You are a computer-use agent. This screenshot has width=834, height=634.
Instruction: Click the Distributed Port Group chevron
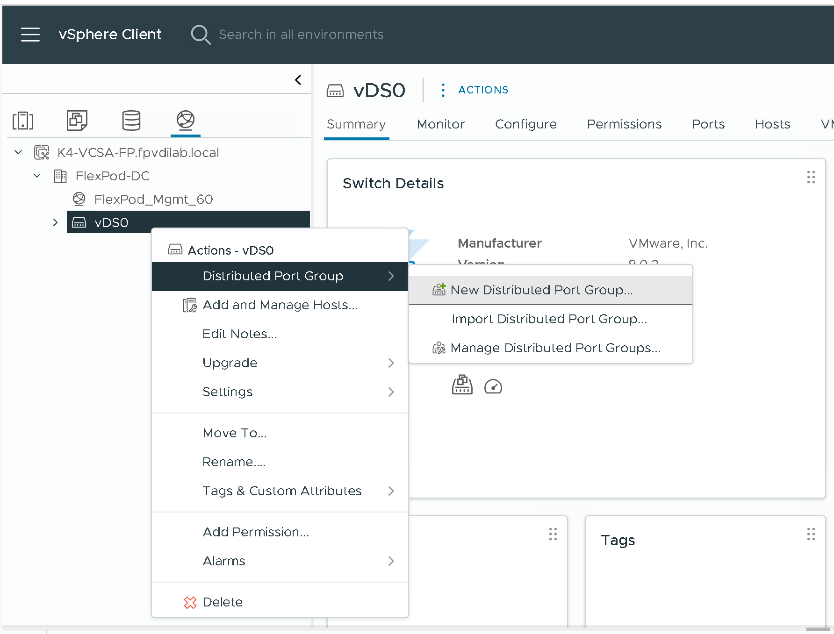[391, 276]
